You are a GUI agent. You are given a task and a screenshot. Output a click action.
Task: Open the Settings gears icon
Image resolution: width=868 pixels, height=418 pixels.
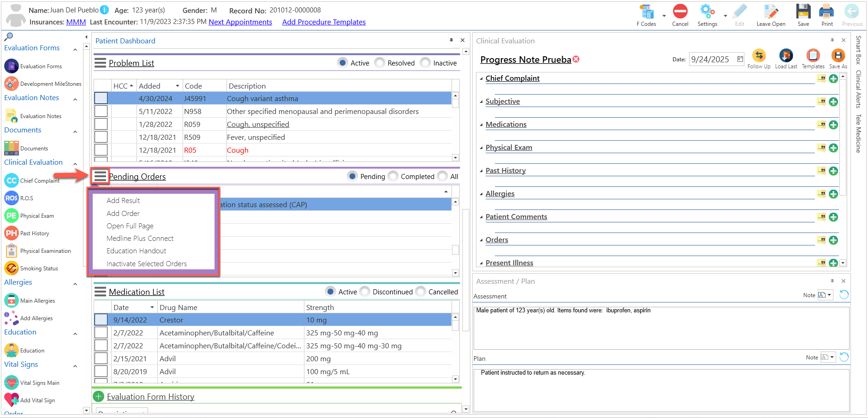tap(707, 12)
